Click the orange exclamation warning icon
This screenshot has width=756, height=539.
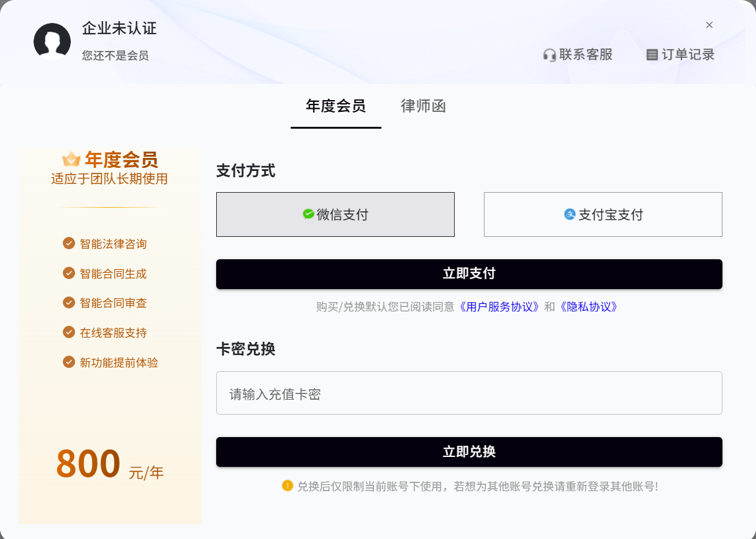[287, 486]
